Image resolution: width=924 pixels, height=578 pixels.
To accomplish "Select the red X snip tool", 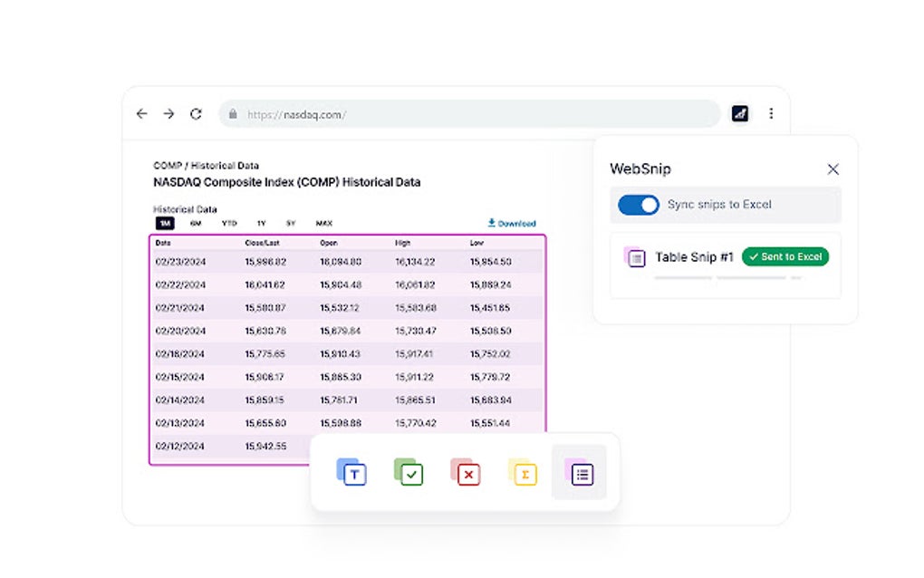I will [466, 472].
